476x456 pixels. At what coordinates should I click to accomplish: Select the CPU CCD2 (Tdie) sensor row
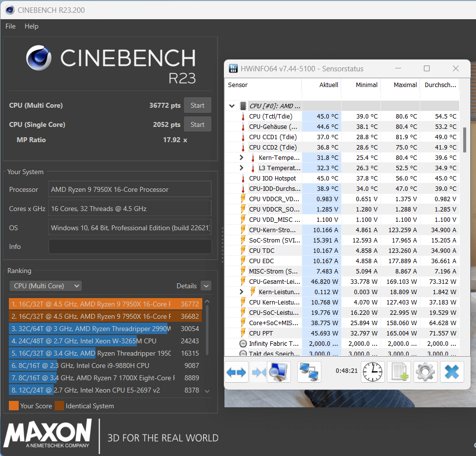(342, 148)
